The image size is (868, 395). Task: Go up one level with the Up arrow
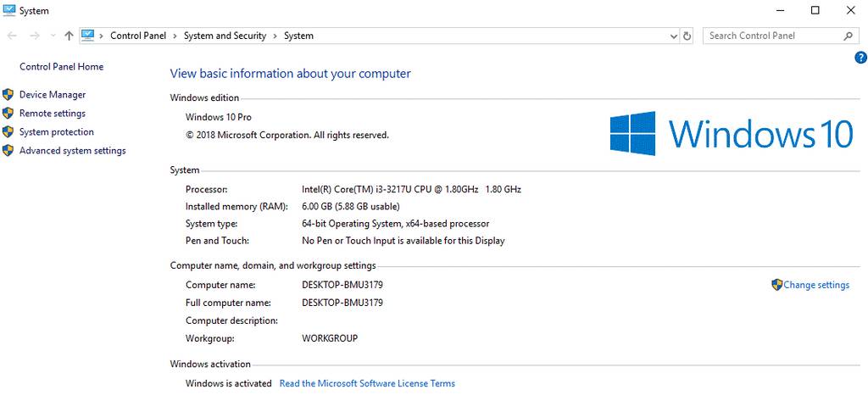[x=69, y=36]
